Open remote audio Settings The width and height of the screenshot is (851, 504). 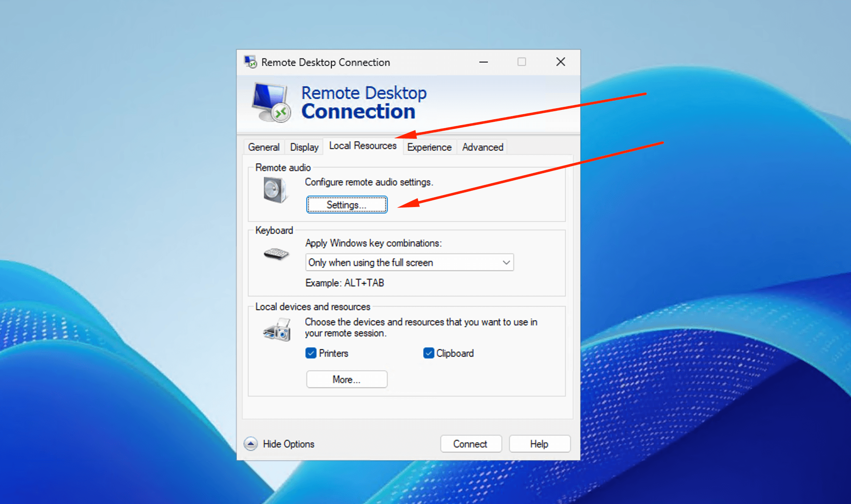pyautogui.click(x=347, y=204)
